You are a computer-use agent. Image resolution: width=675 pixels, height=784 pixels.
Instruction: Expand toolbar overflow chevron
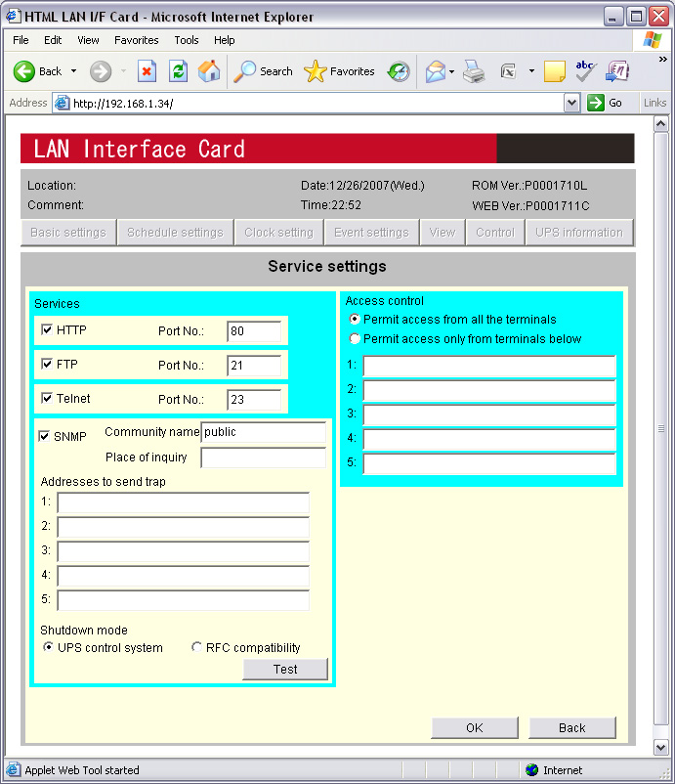coord(663,59)
